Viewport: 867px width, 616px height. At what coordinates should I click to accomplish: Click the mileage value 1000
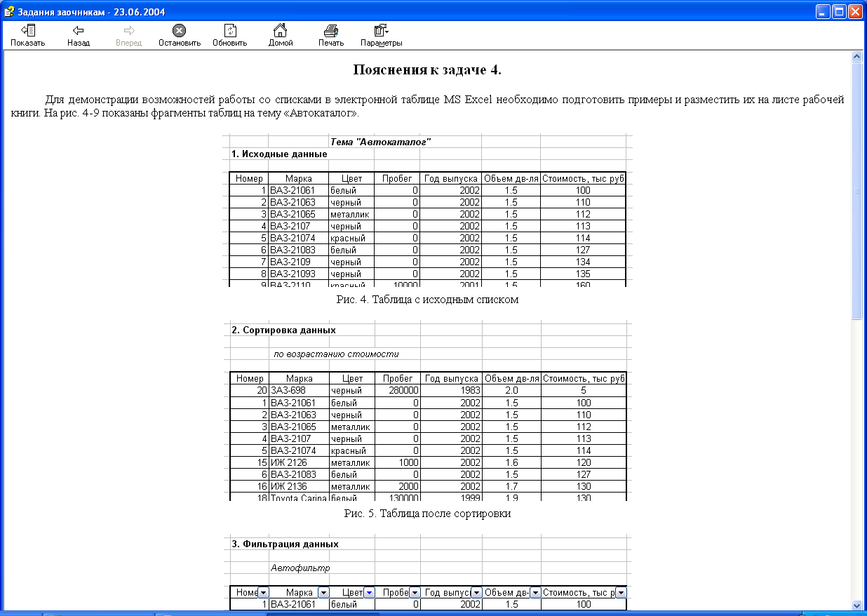397,462
